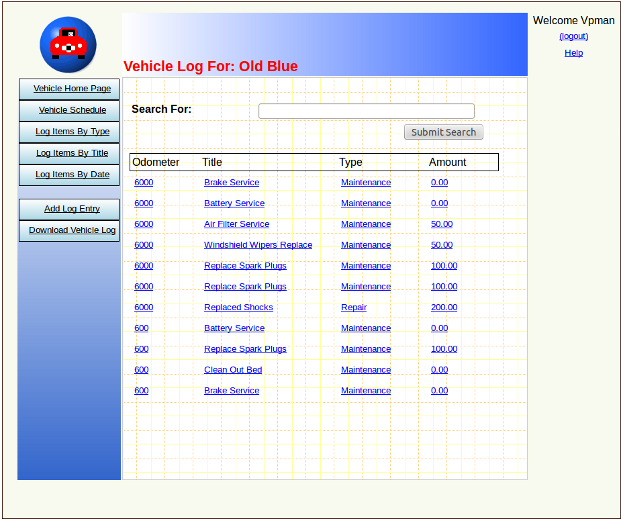
Task: Click the Amount column header
Action: pyautogui.click(x=447, y=162)
